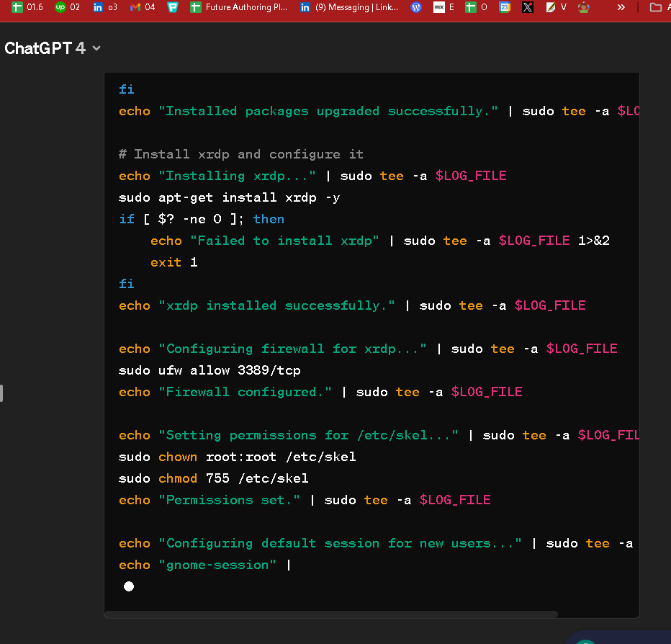Click the sidebar toggle handle at left edge
Viewport: 671px width, 644px height.
coord(1,393)
